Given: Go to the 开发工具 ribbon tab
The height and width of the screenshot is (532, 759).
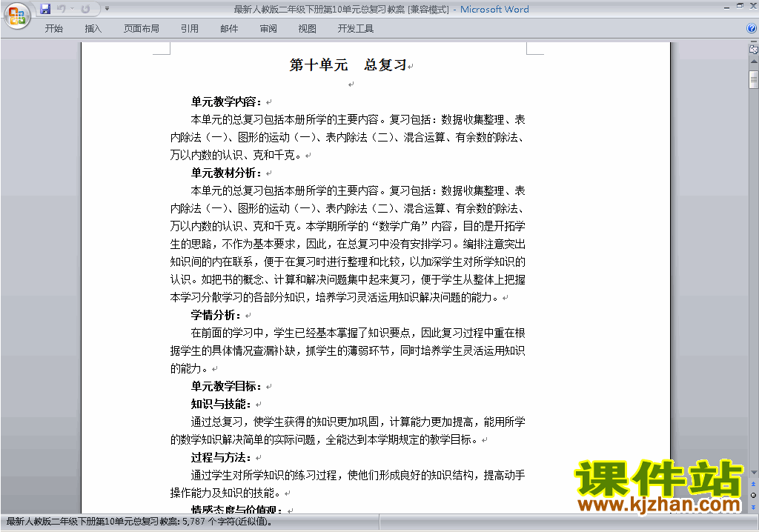Looking at the screenshot, I should click(x=355, y=29).
